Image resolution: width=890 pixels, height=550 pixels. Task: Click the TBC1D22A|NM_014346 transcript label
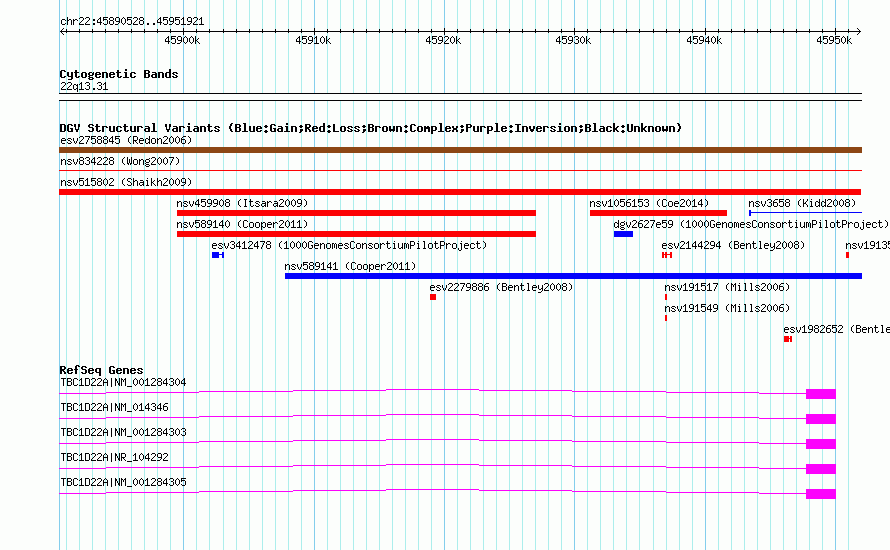tap(114, 408)
